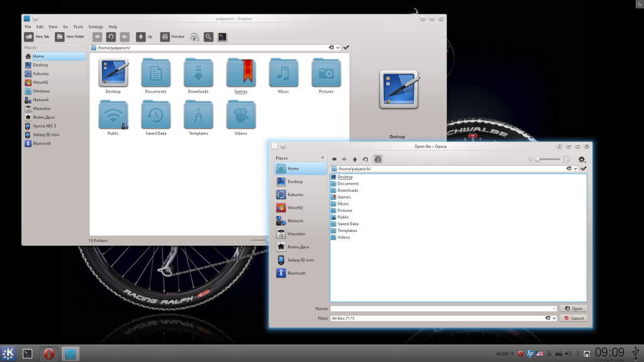Launch Opera from the taskbar
The height and width of the screenshot is (362, 644).
49,353
